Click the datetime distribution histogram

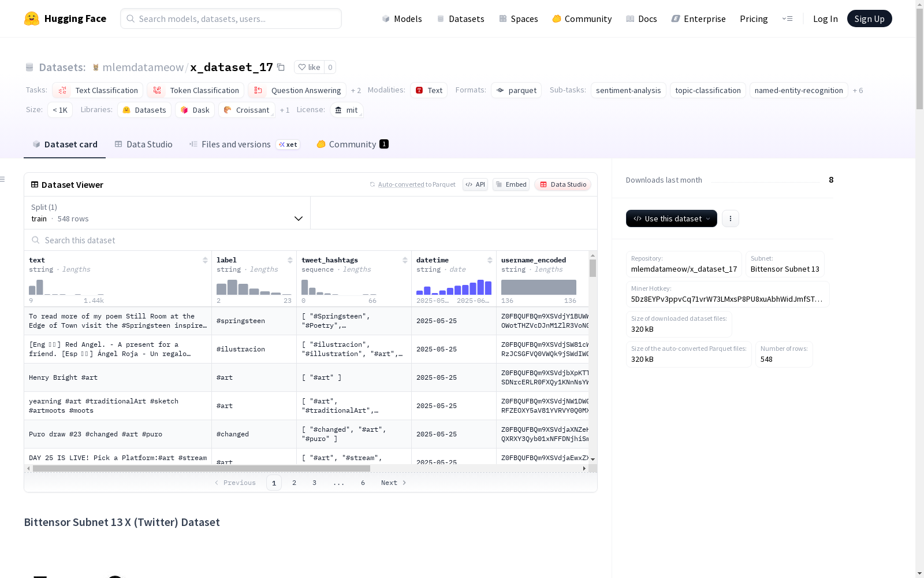point(454,287)
